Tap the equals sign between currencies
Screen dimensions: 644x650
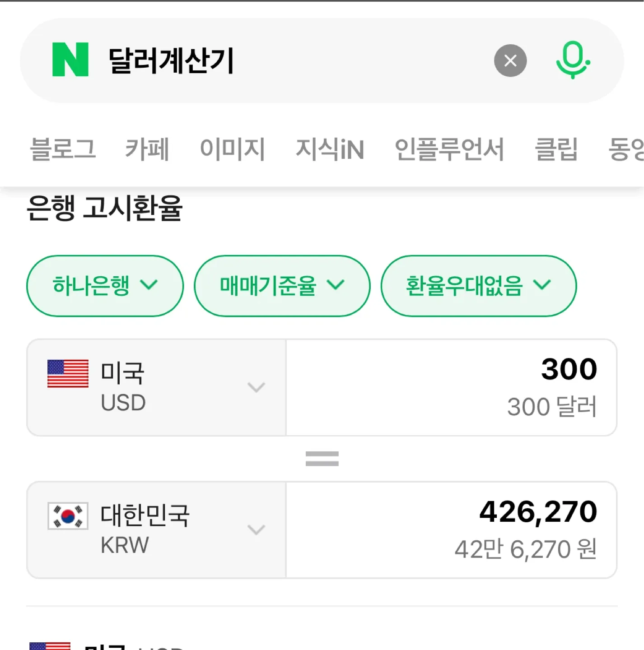(x=322, y=459)
